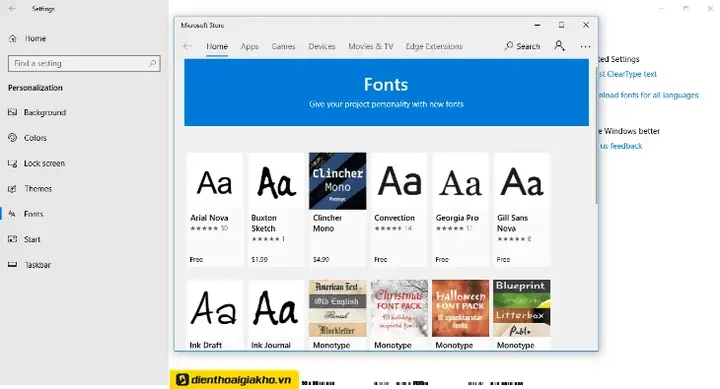
Task: Click the Settings back arrow
Action: (x=12, y=9)
